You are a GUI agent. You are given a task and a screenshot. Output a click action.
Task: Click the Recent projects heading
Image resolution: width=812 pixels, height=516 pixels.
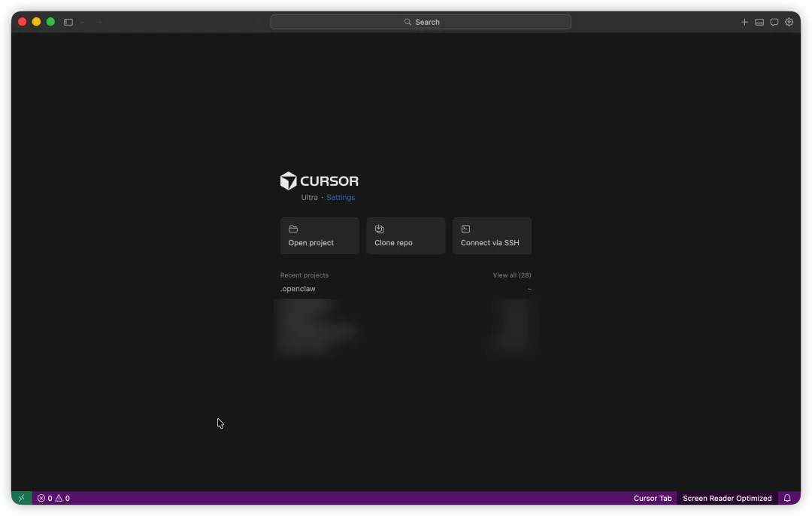pos(304,275)
